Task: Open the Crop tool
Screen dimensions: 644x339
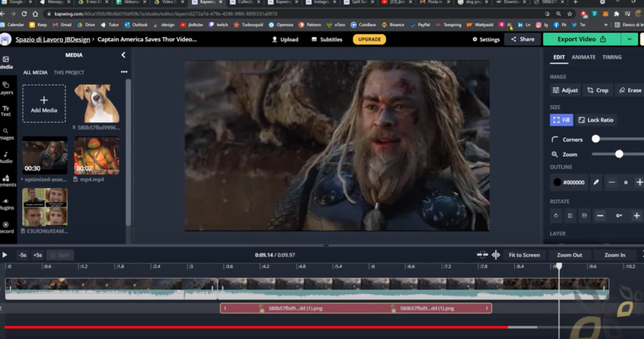Action: point(597,90)
